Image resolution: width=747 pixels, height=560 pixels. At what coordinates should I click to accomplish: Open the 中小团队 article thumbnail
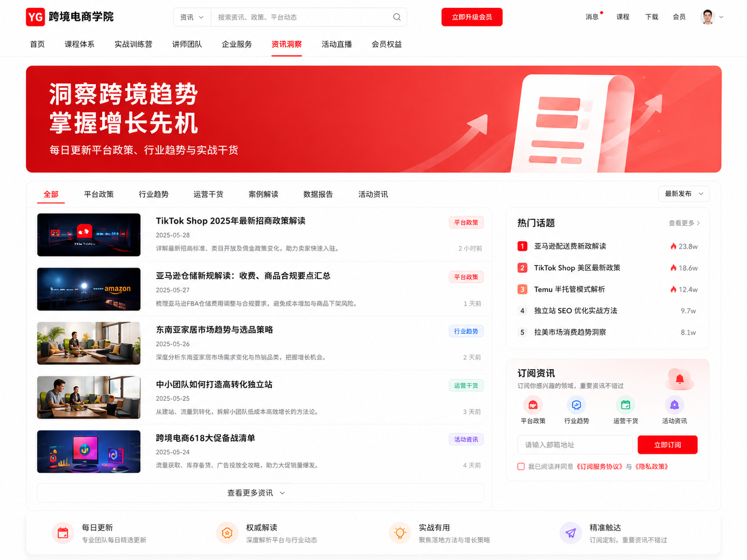[89, 398]
